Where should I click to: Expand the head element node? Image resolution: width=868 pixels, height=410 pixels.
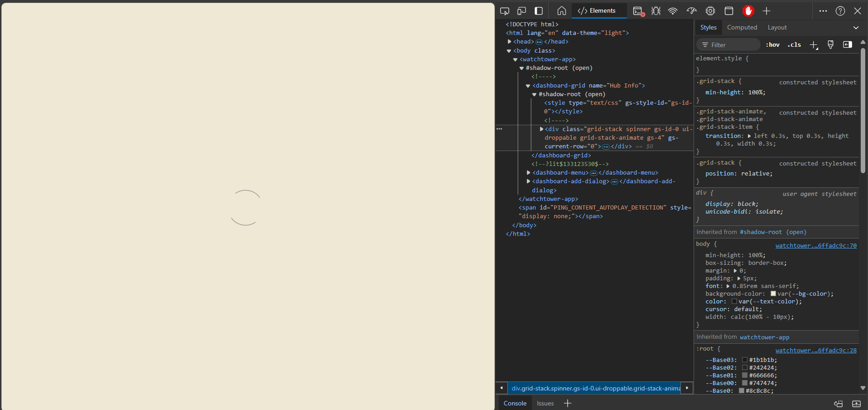(510, 42)
